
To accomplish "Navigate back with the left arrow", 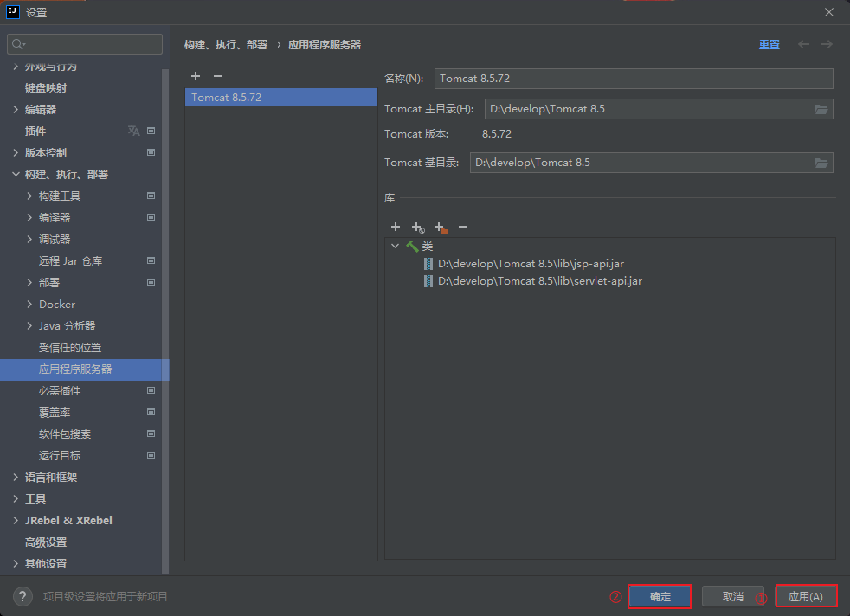I will (803, 44).
